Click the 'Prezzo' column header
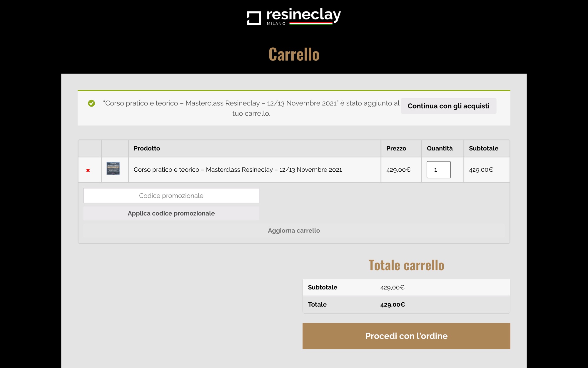Viewport: 588px width, 368px height. [x=396, y=148]
